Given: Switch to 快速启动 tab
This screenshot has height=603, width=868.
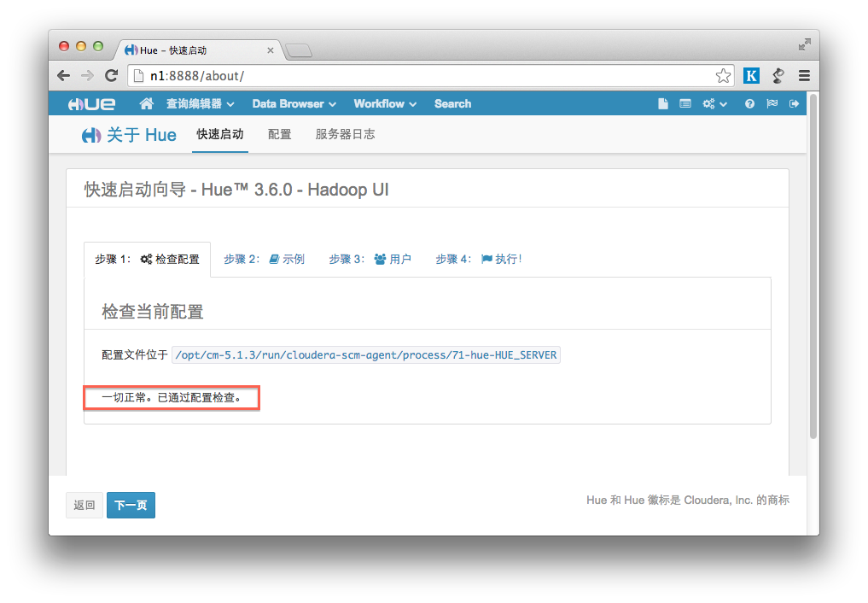Looking at the screenshot, I should [x=219, y=135].
